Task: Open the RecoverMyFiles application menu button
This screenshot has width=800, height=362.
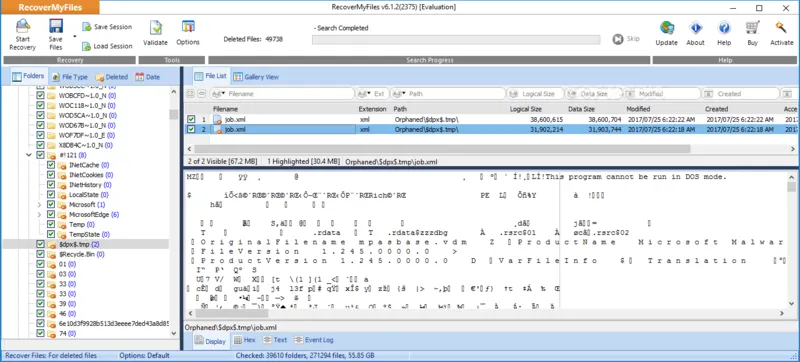Action: [x=50, y=7]
